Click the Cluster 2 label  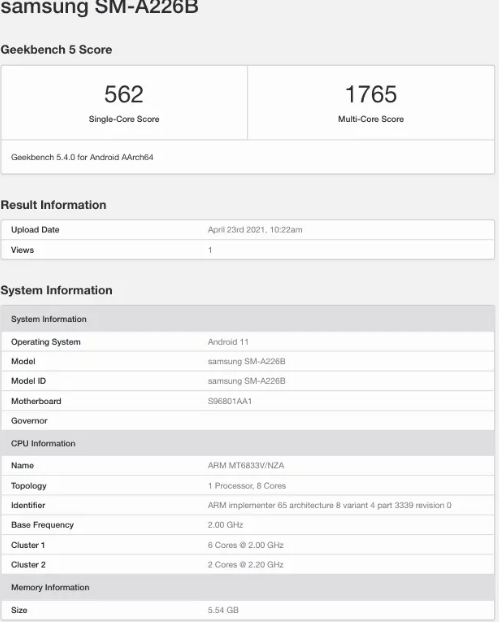(28, 564)
